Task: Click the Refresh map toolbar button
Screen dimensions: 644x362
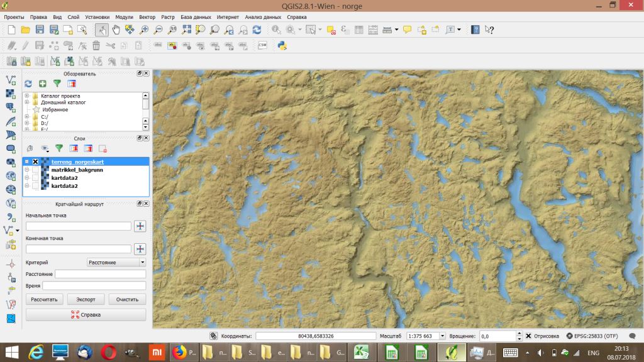Action: [x=257, y=30]
